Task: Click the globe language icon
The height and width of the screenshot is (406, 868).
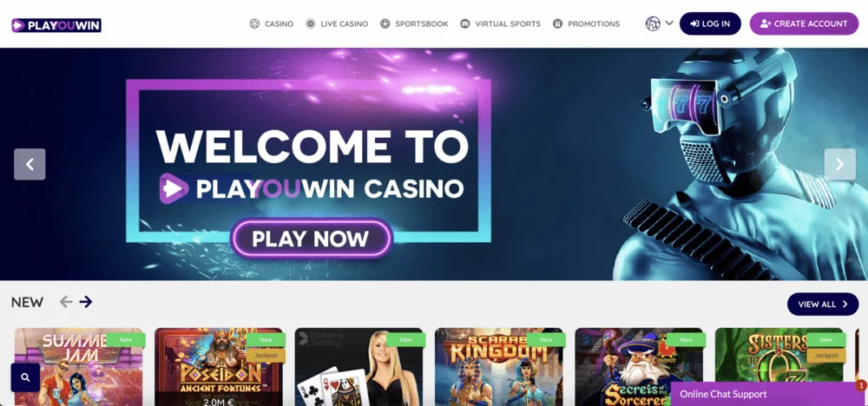Action: click(x=653, y=23)
